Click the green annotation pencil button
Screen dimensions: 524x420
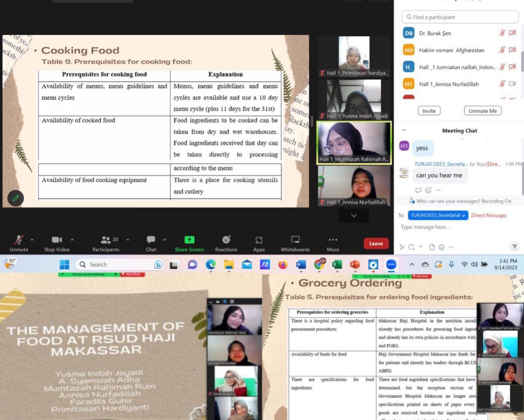[x=16, y=198]
